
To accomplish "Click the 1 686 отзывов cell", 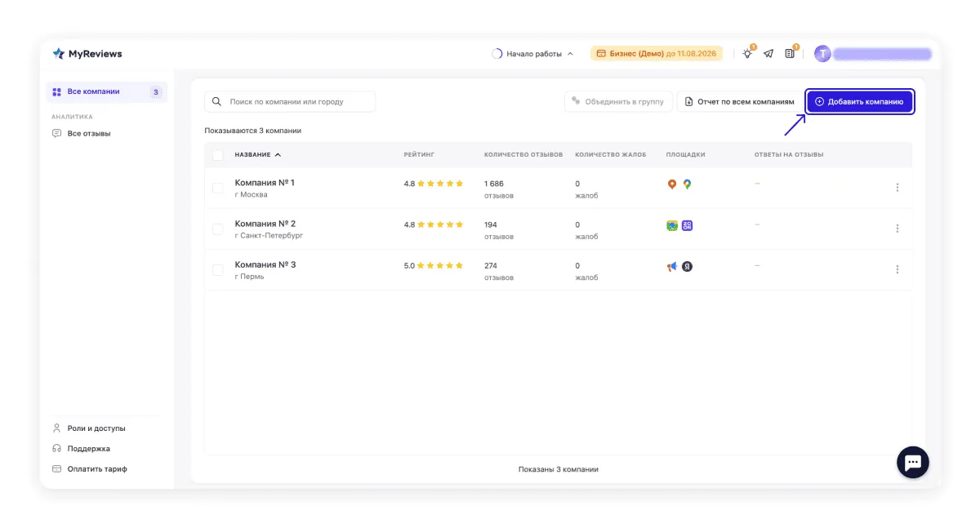I will 499,189.
